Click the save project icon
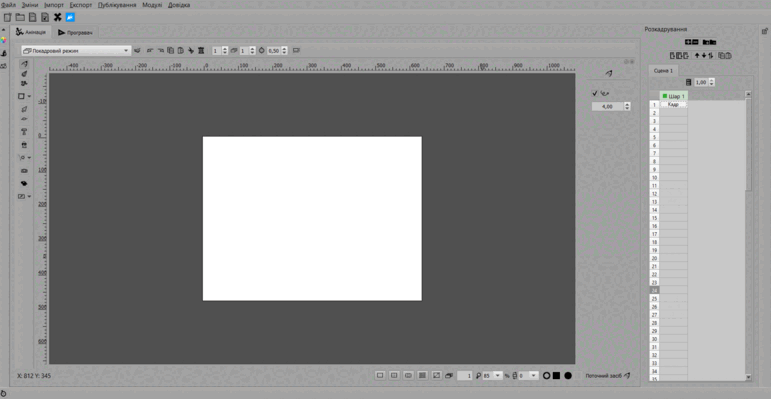Viewport: 771px width, 399px height. click(x=32, y=17)
